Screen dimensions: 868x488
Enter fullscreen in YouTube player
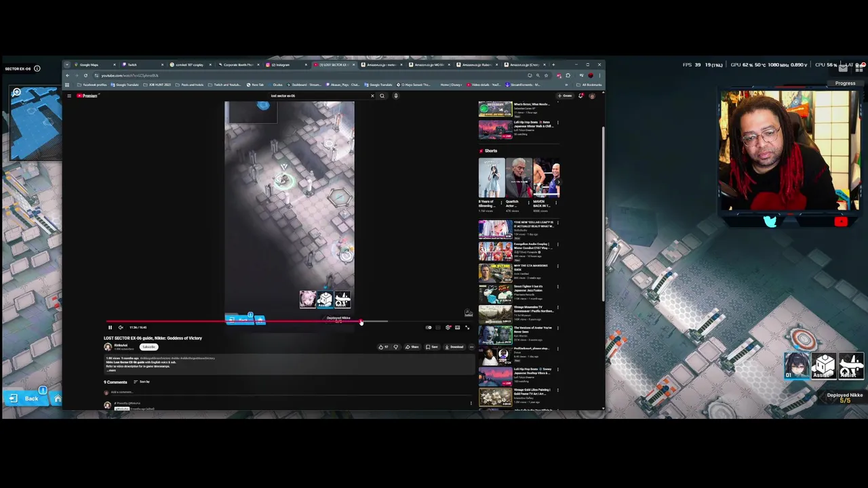(467, 327)
